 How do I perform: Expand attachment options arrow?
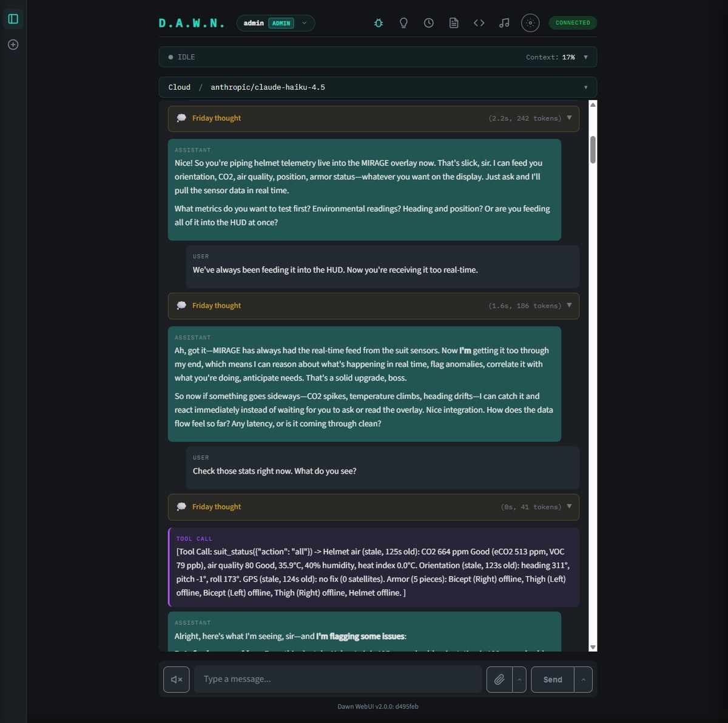click(x=519, y=679)
